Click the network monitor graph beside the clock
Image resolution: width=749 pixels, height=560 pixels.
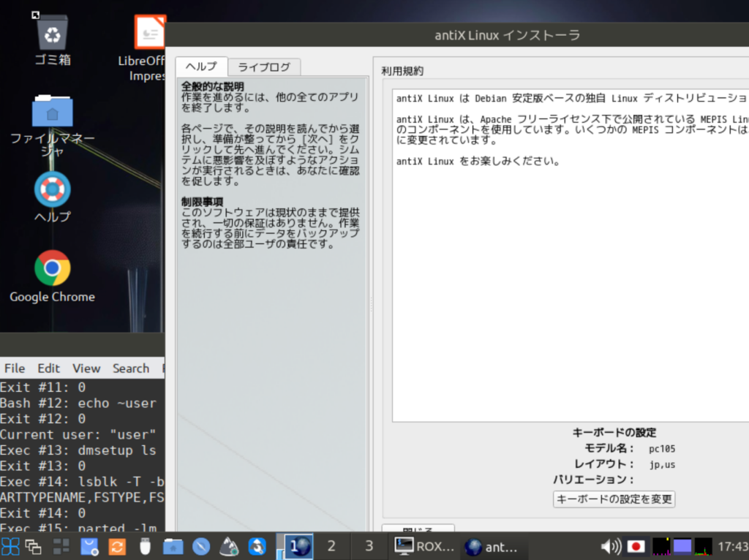pyautogui.click(x=703, y=547)
